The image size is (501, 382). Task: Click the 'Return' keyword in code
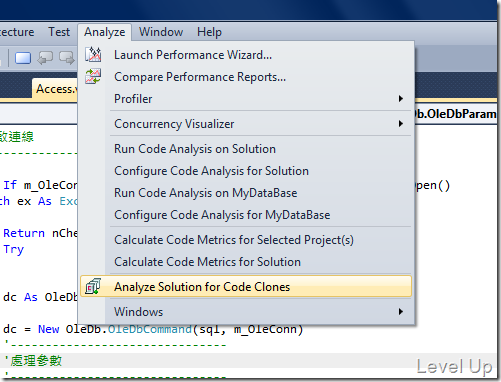24,233
